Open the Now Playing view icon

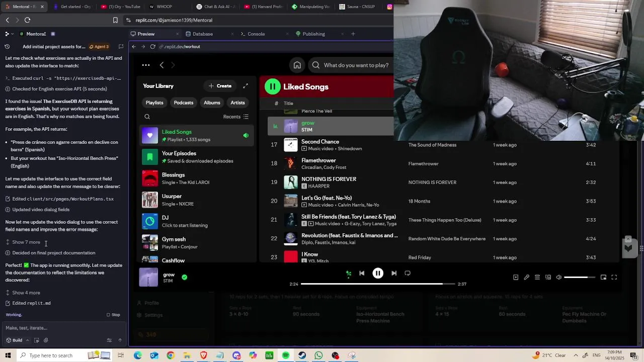point(516,278)
